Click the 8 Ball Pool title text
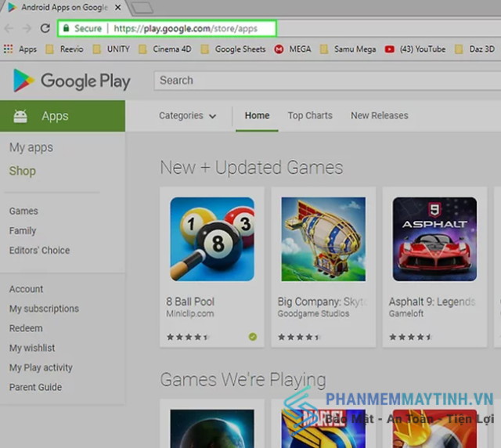Image resolution: width=501 pixels, height=448 pixels. pyautogui.click(x=189, y=302)
